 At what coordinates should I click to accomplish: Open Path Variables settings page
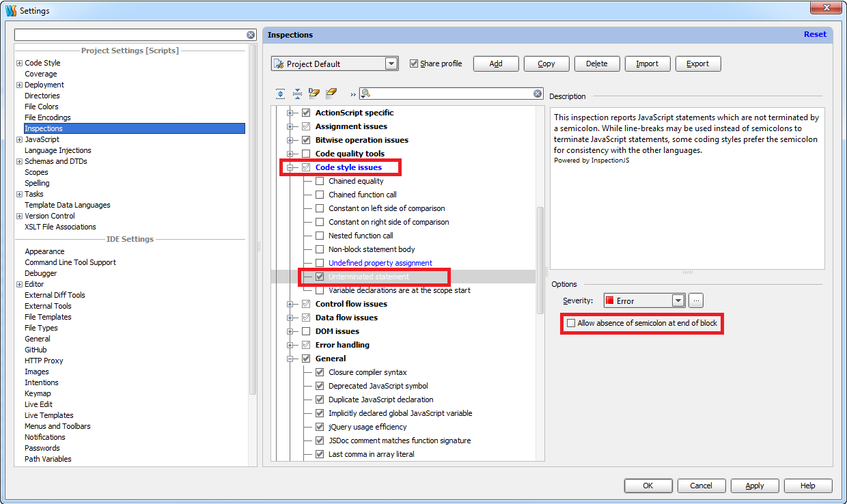(48, 459)
